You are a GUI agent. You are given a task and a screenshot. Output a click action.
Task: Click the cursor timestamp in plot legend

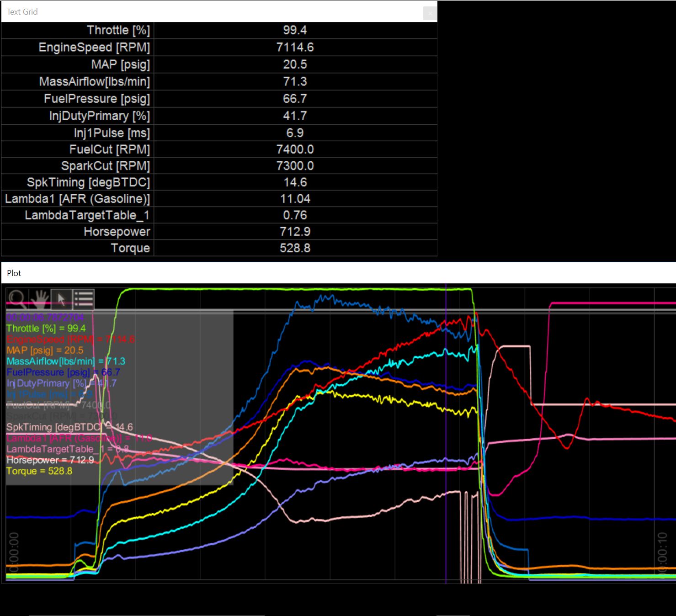click(x=45, y=317)
